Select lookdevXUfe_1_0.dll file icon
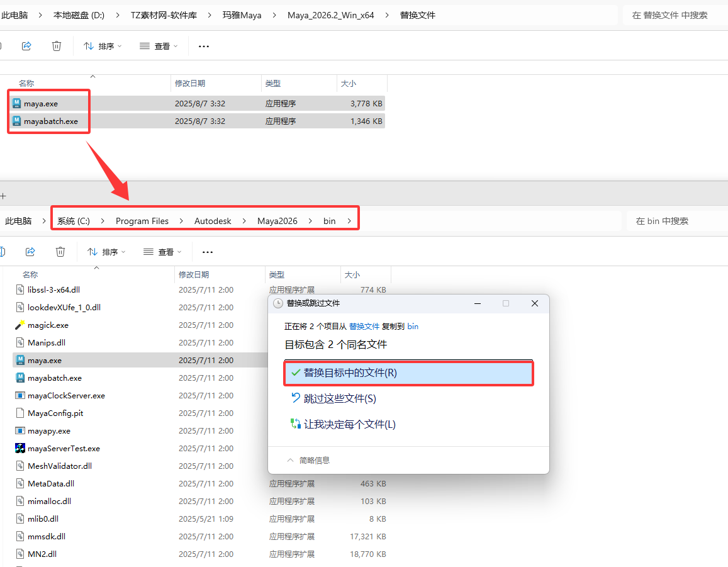The height and width of the screenshot is (567, 728). pos(20,308)
